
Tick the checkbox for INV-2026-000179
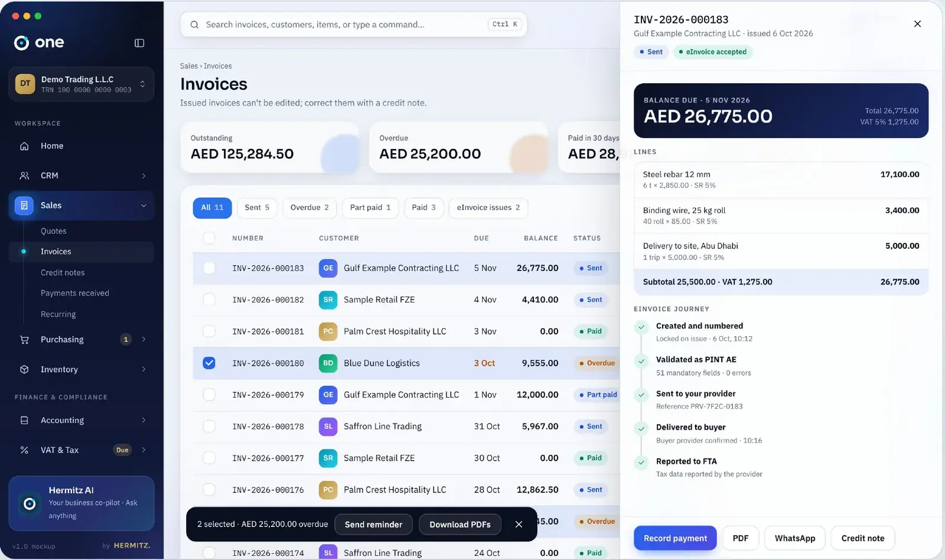click(x=209, y=395)
